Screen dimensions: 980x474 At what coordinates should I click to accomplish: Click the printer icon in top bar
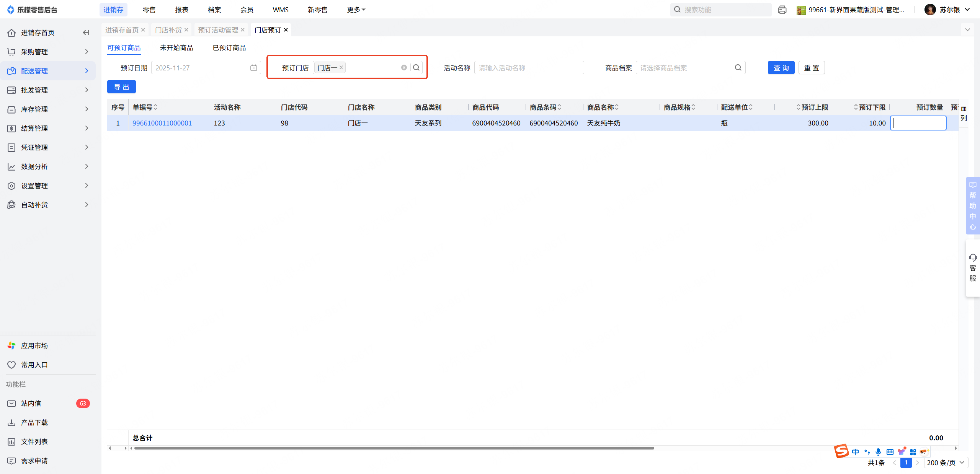782,10
